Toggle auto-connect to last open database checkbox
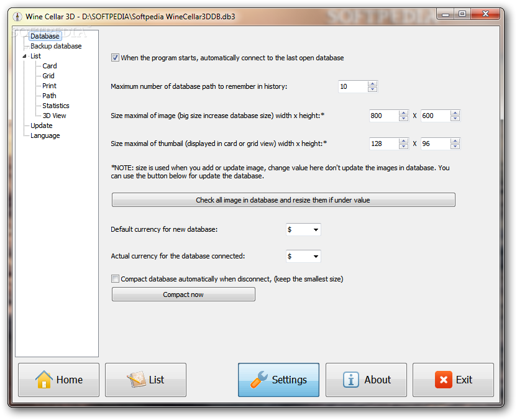517x420 pixels. coord(115,58)
